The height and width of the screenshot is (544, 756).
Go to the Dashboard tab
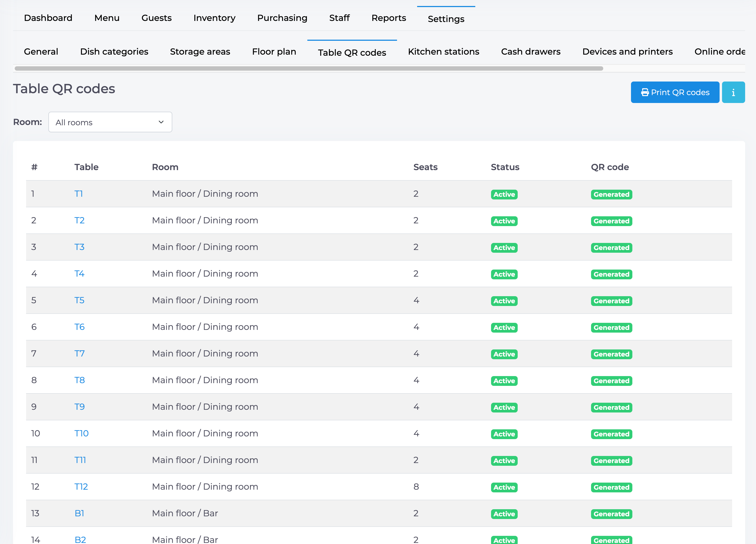click(x=48, y=18)
